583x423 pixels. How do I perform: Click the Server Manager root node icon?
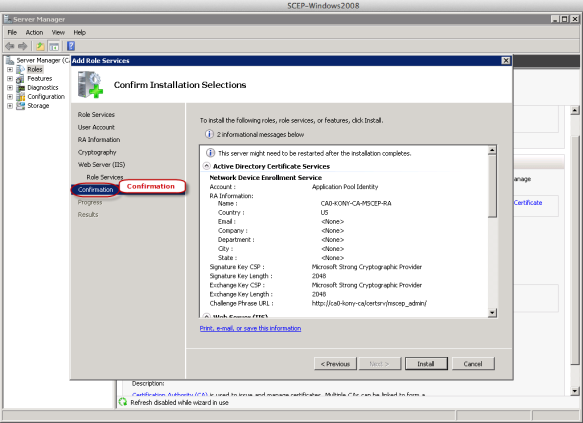click(x=10, y=60)
